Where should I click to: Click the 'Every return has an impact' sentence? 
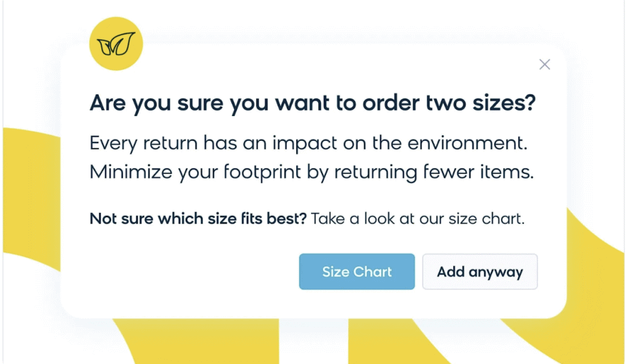click(x=309, y=143)
